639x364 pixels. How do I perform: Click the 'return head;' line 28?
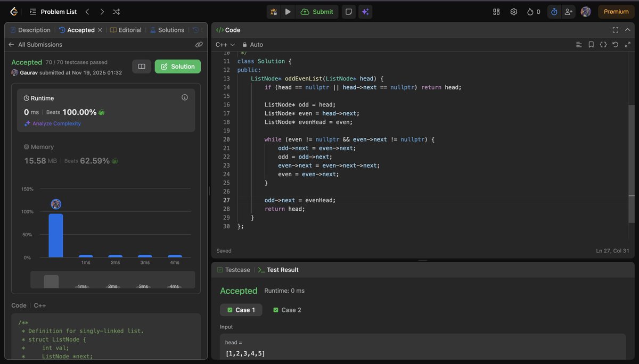(x=285, y=209)
